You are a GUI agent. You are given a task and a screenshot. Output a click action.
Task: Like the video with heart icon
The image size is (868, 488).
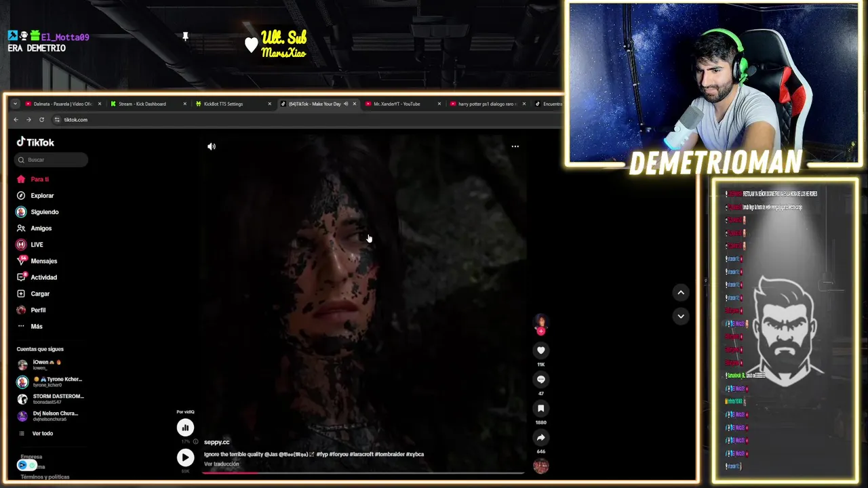540,350
